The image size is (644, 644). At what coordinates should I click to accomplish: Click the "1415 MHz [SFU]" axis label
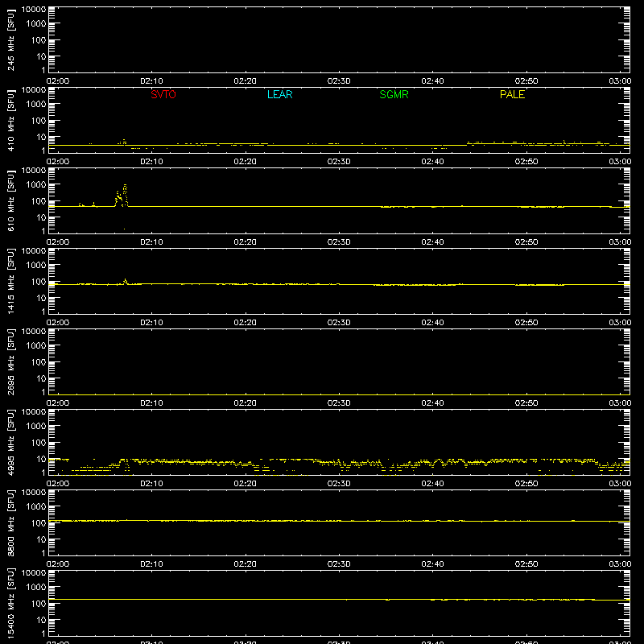click(x=10, y=281)
